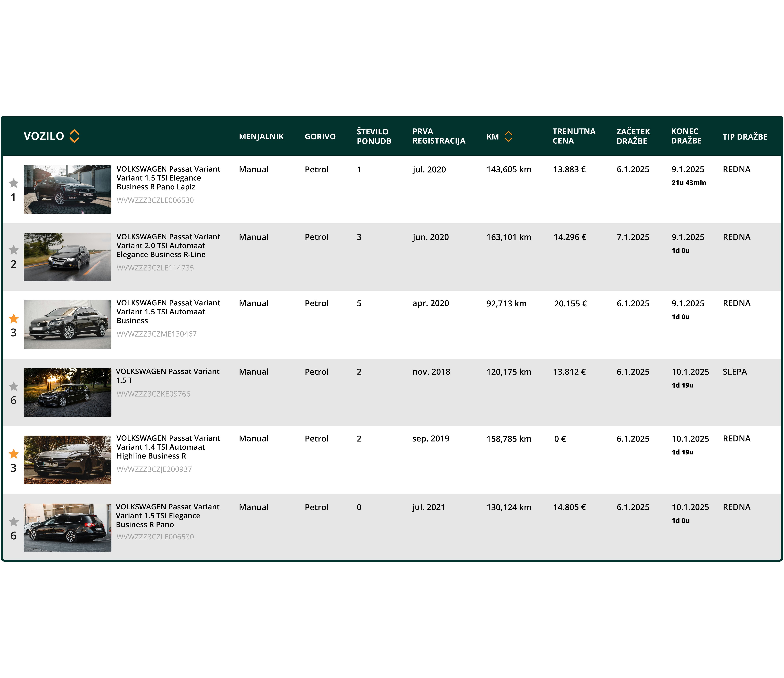This screenshot has width=784, height=678.
Task: Click the MENJALNIK column header
Action: (261, 137)
